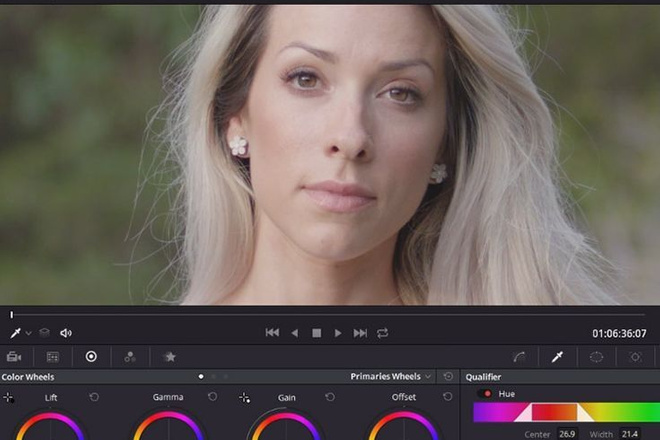Select the eyedropper picker tool below viewer
Screen dimensions: 660x440
pyautogui.click(x=15, y=333)
